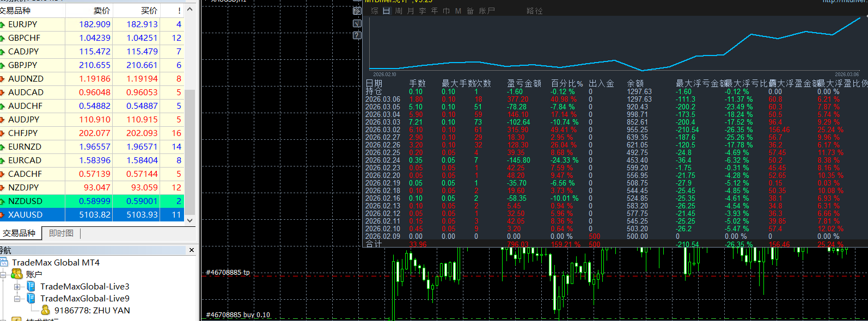The width and height of the screenshot is (868, 321).
Task: Switch to the 即时图 tick chart tab
Action: coord(61,233)
